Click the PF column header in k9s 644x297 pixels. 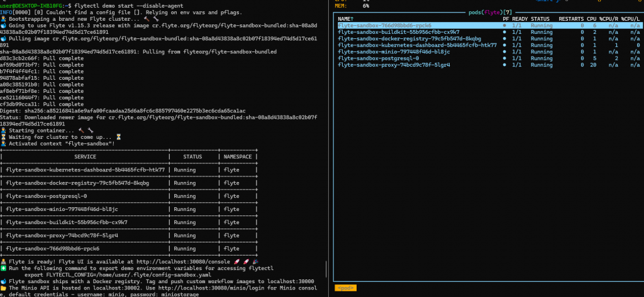click(x=505, y=19)
